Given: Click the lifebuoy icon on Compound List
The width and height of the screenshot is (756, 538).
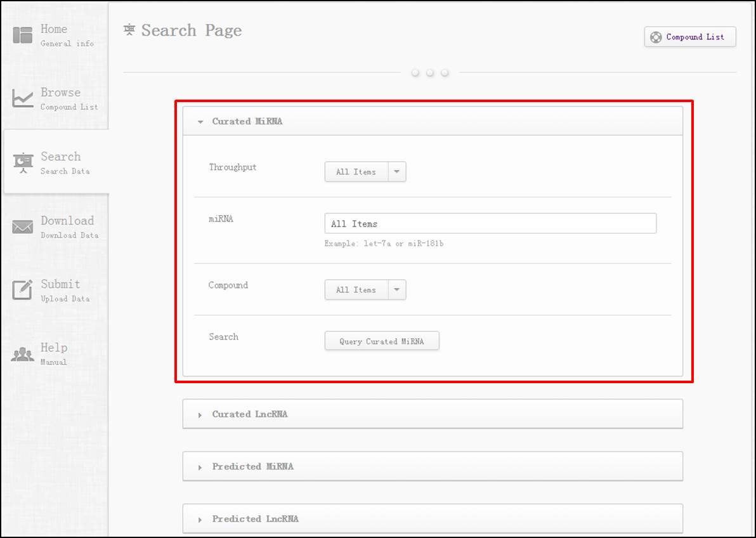Looking at the screenshot, I should pyautogui.click(x=656, y=37).
